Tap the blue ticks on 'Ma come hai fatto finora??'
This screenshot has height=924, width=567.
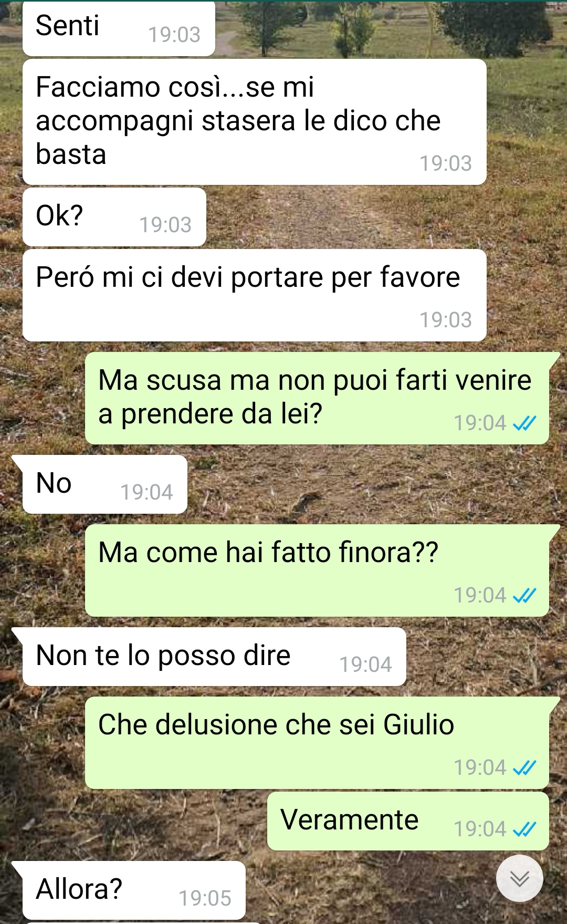(524, 596)
